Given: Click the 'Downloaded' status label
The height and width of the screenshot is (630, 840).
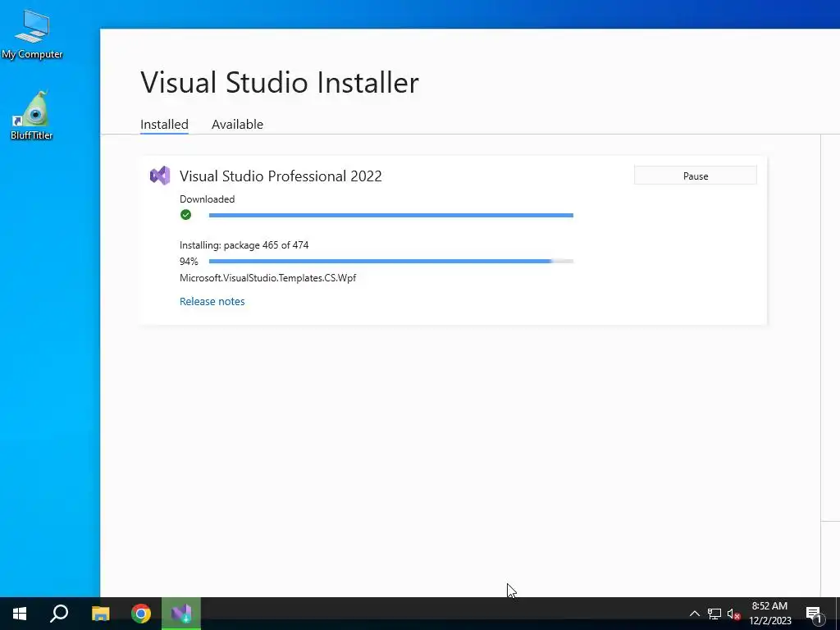Looking at the screenshot, I should [208, 199].
